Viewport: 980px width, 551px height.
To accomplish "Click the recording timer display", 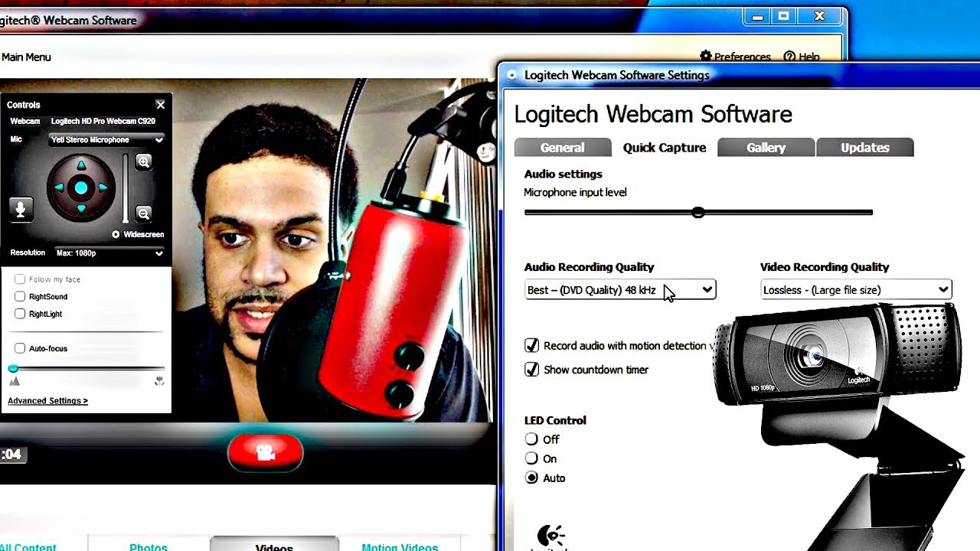I will click(x=11, y=455).
